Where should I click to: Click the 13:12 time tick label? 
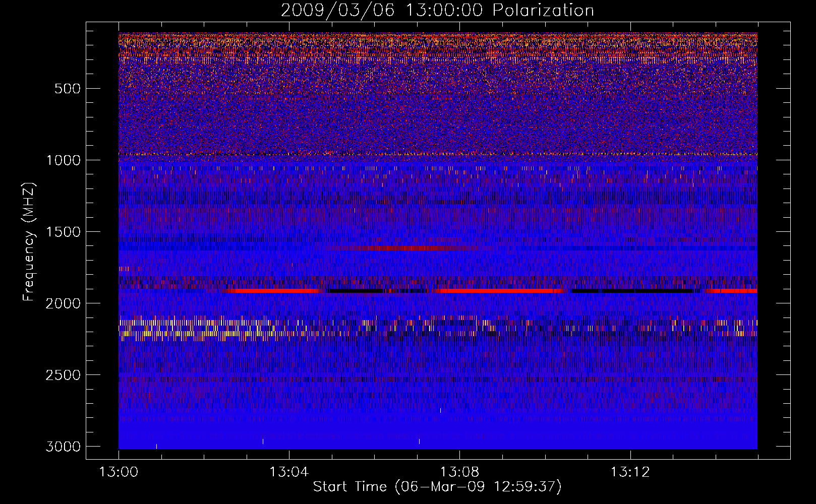pos(630,472)
